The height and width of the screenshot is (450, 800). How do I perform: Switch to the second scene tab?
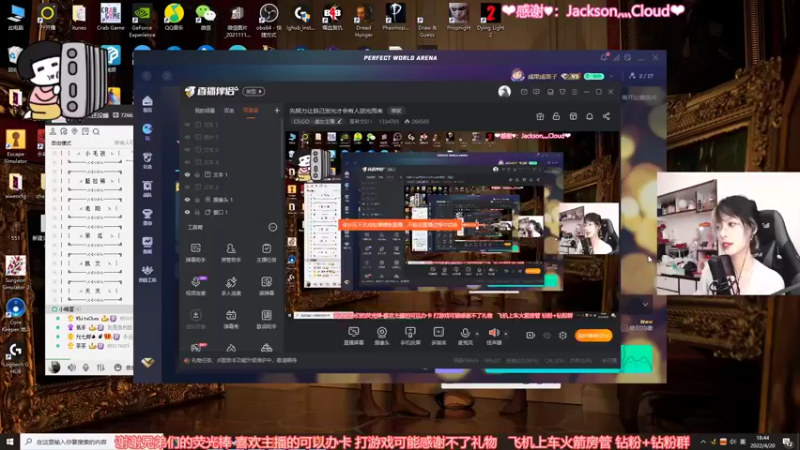click(x=229, y=110)
